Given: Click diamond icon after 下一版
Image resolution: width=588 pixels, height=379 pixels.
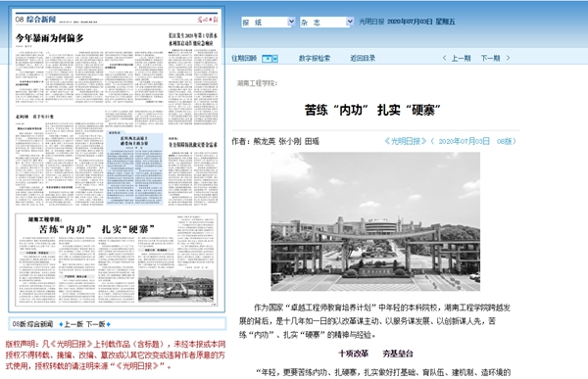Looking at the screenshot, I should (x=109, y=324).
